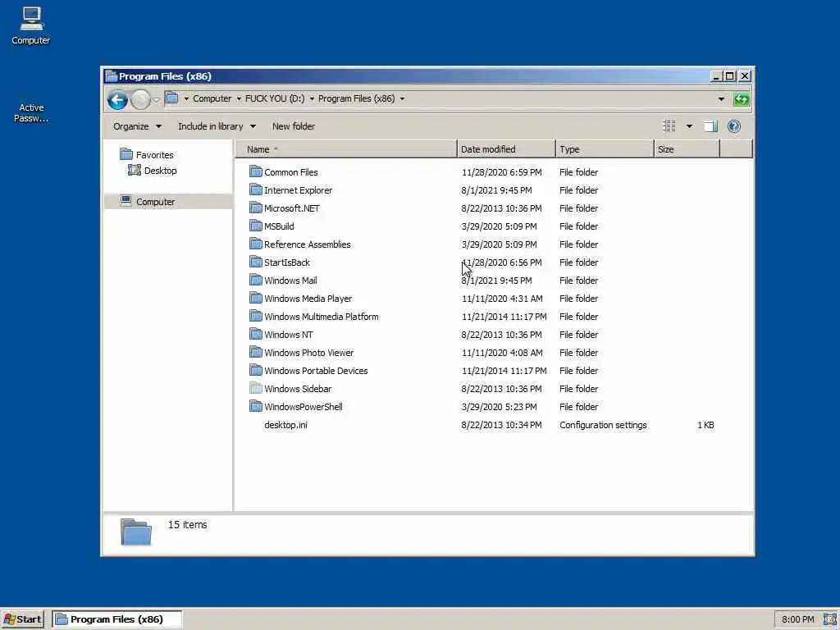This screenshot has height=630, width=840.
Task: Click the folder icon in the address bar
Action: point(172,98)
